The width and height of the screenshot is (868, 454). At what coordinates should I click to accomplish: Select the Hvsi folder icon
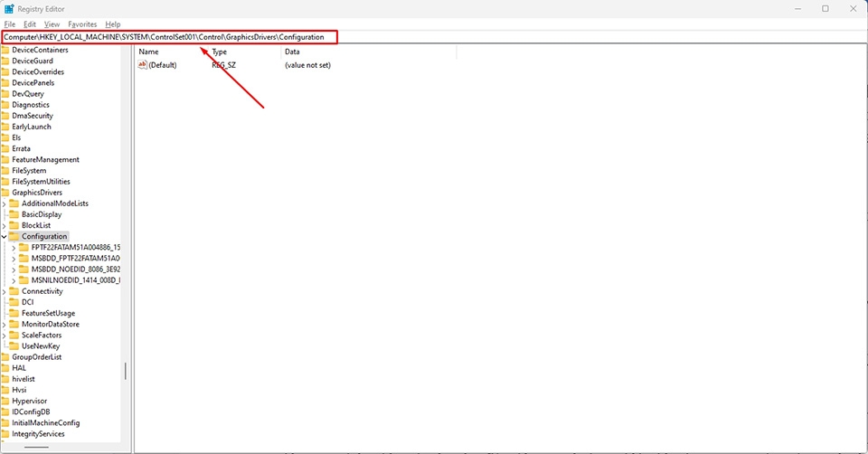[5, 390]
